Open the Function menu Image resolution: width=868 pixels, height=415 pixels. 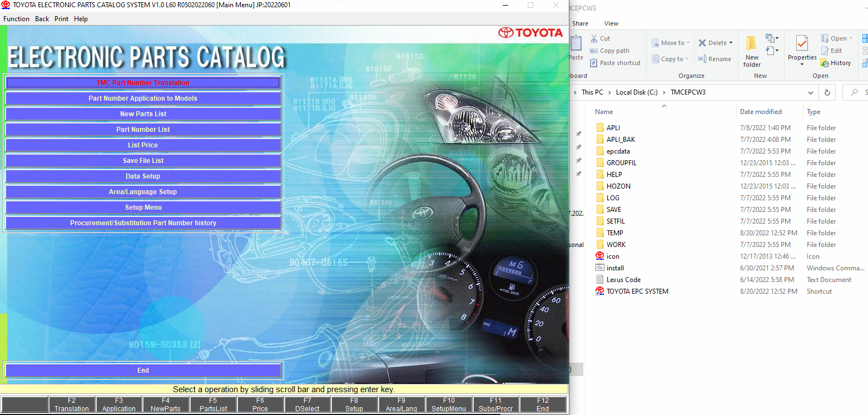click(16, 19)
